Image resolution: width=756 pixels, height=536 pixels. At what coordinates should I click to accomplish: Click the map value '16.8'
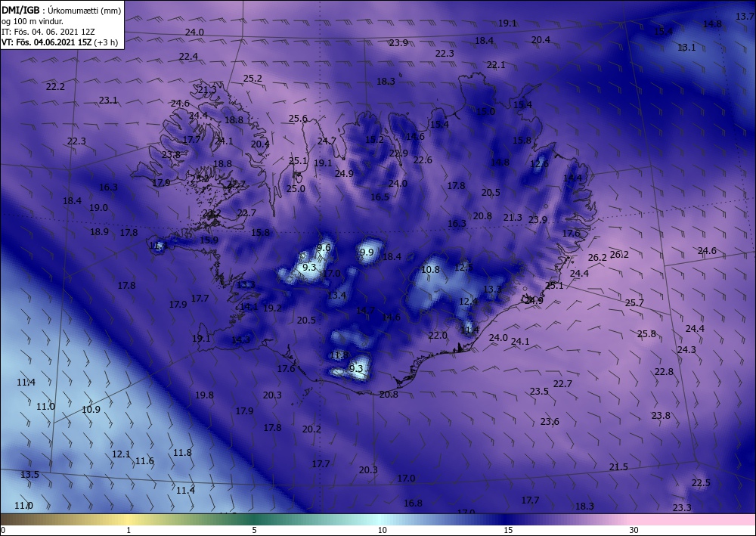click(413, 503)
